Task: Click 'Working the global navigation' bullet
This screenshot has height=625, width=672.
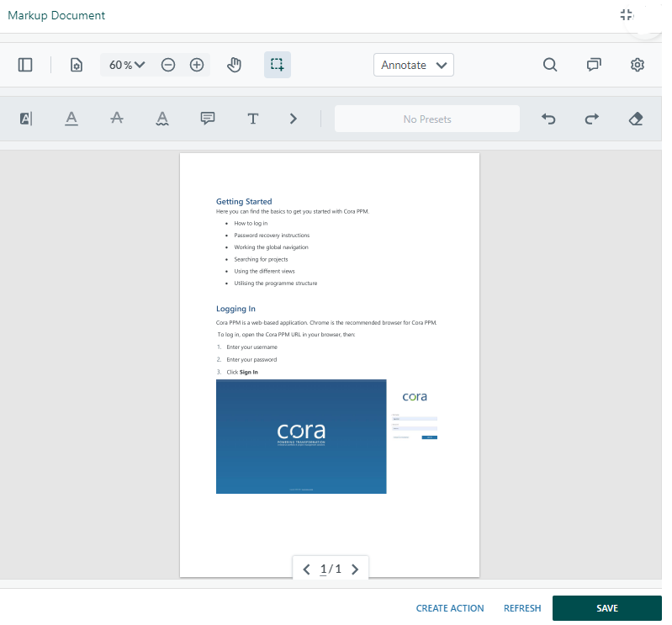Action: point(272,247)
